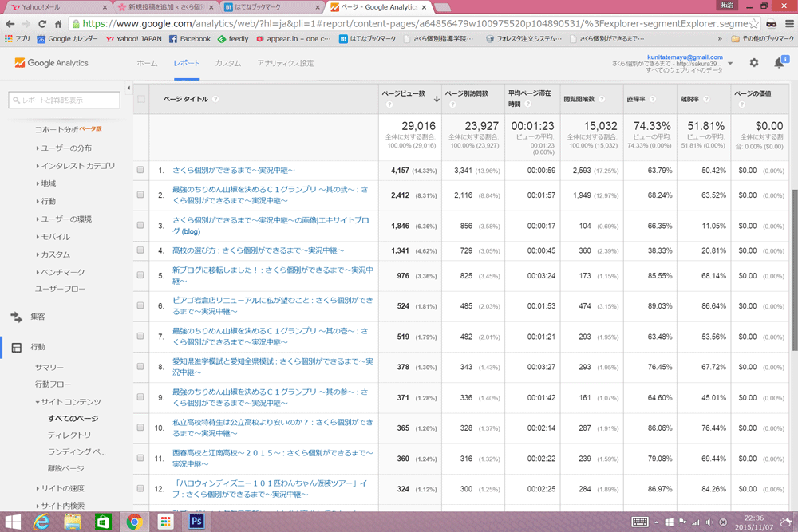The image size is (798, 532).
Task: Open Google Analytics settings gear icon
Action: coord(754,63)
